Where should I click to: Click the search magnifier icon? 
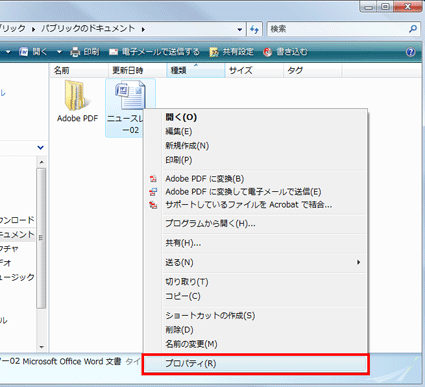pyautogui.click(x=413, y=29)
